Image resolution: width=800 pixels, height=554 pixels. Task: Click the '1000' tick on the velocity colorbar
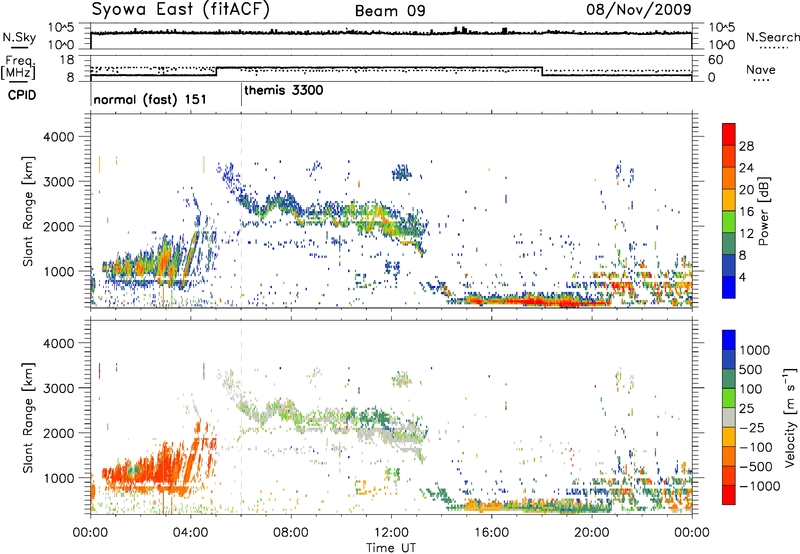tap(754, 350)
